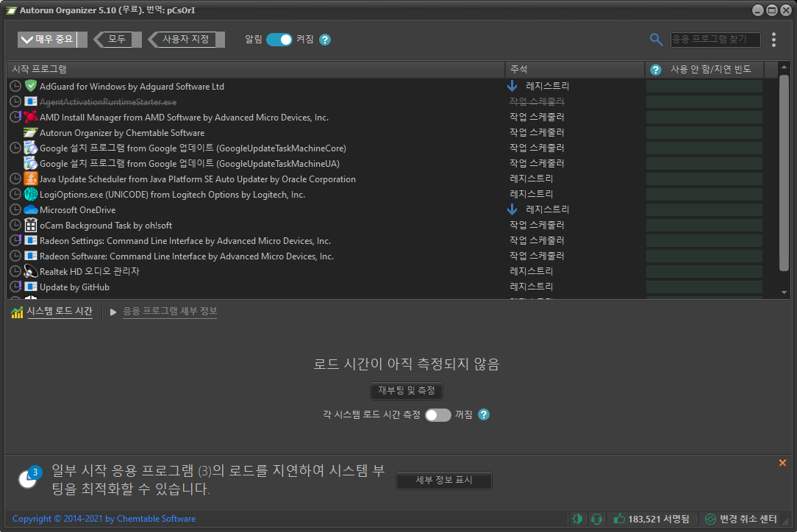
Task: Click the 재부팅 및 측정 button
Action: click(x=406, y=390)
